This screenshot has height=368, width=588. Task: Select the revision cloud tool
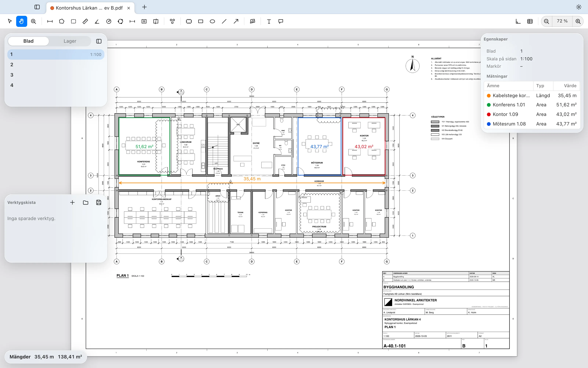[189, 21]
